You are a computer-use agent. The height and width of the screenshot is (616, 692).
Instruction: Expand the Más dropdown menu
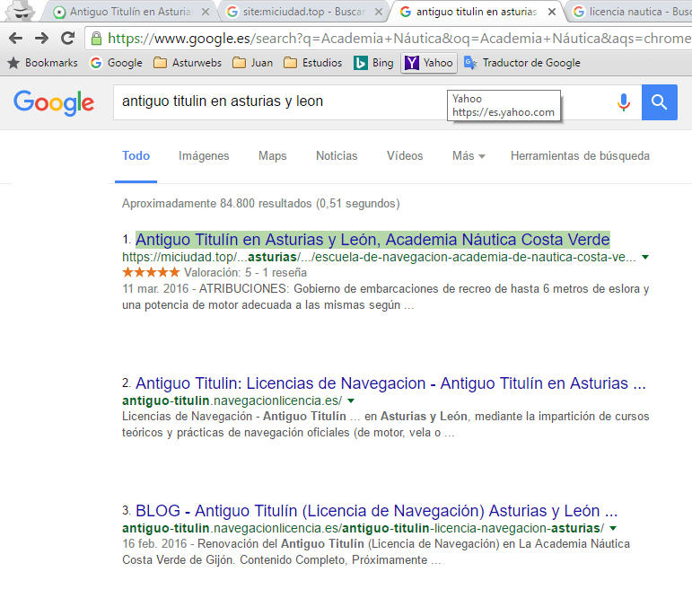(469, 156)
